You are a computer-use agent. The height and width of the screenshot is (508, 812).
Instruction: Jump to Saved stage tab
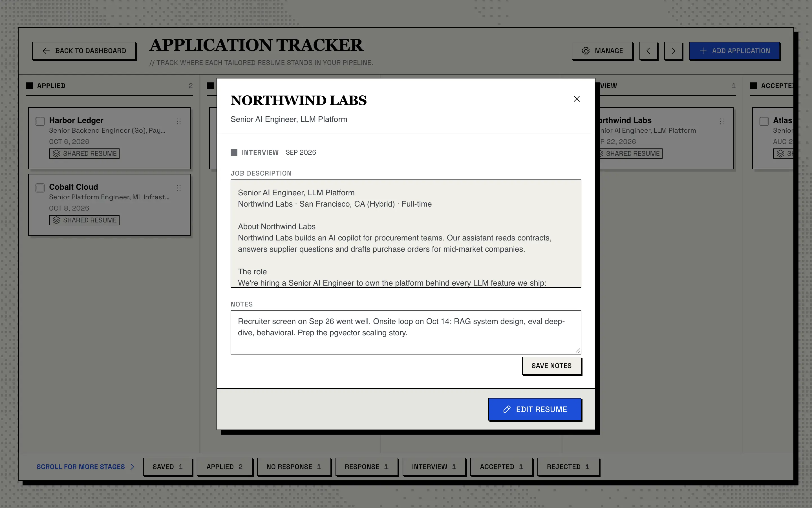[168, 467]
